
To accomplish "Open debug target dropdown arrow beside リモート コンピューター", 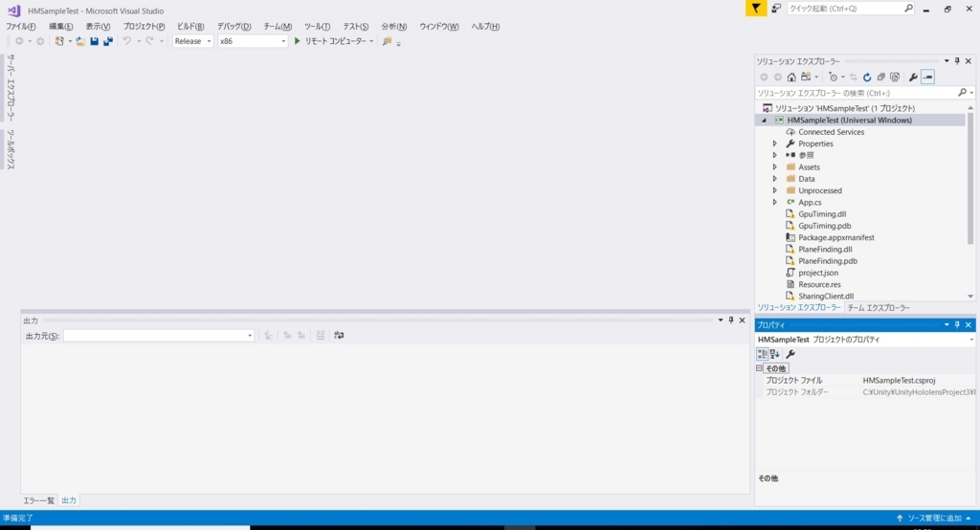I will tap(371, 41).
